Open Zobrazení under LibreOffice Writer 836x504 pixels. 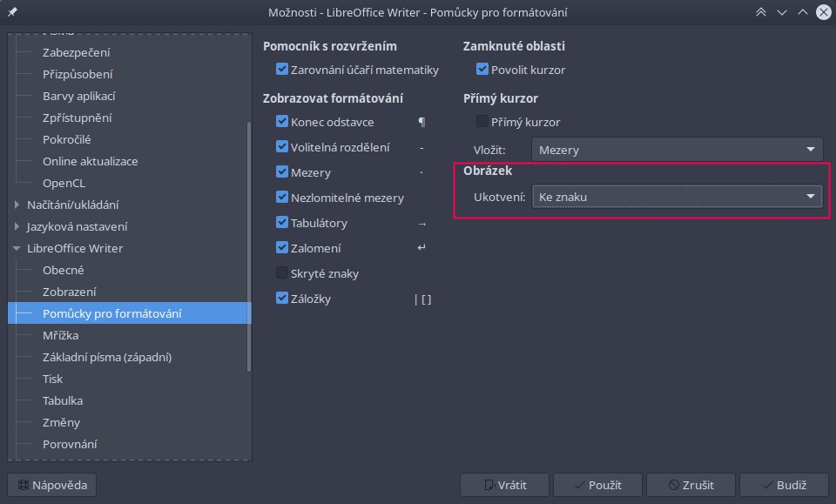click(x=70, y=292)
